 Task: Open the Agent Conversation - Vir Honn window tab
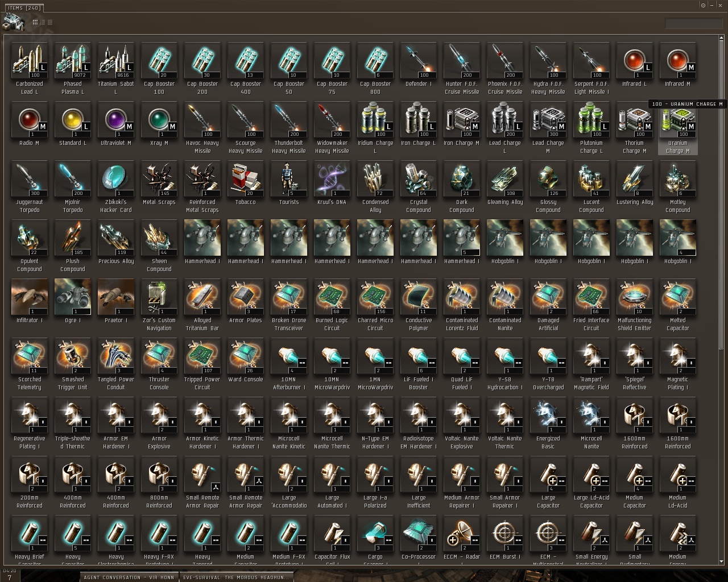pyautogui.click(x=129, y=577)
